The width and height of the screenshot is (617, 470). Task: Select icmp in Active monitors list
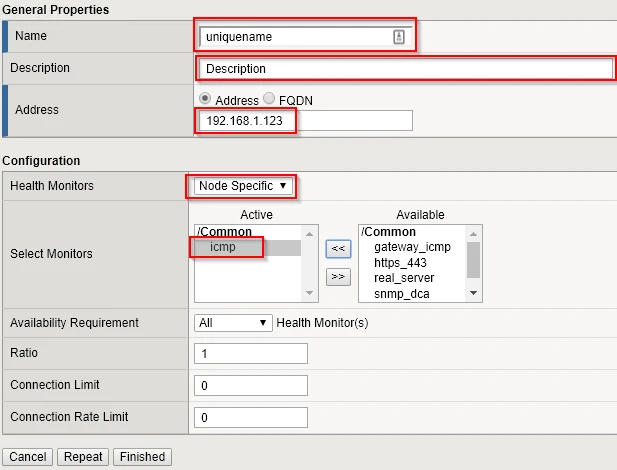(x=223, y=247)
